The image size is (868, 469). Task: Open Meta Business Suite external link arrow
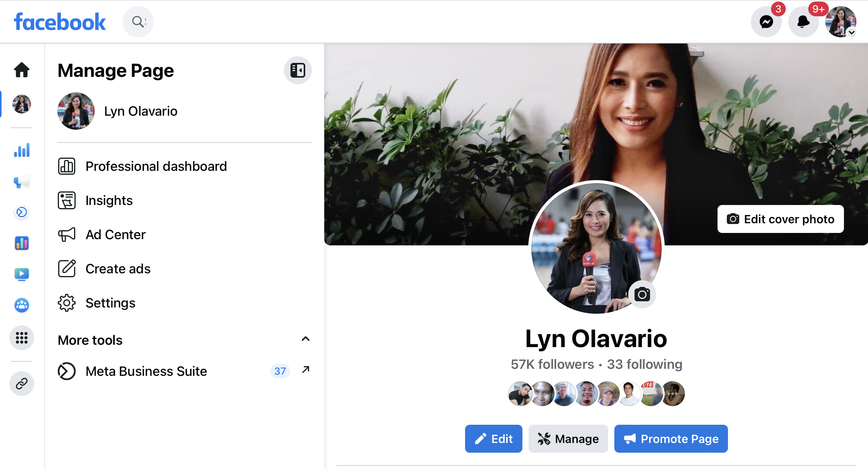click(306, 370)
